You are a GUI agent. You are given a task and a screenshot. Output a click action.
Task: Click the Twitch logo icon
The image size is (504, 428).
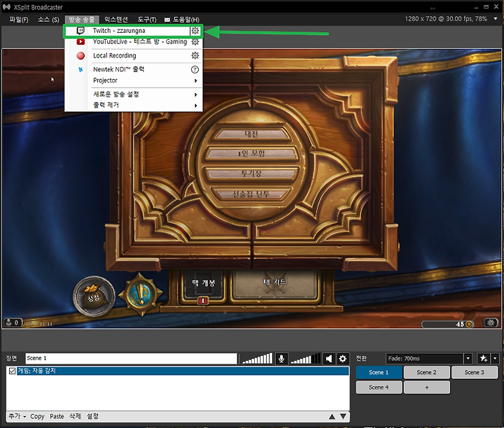[x=80, y=31]
